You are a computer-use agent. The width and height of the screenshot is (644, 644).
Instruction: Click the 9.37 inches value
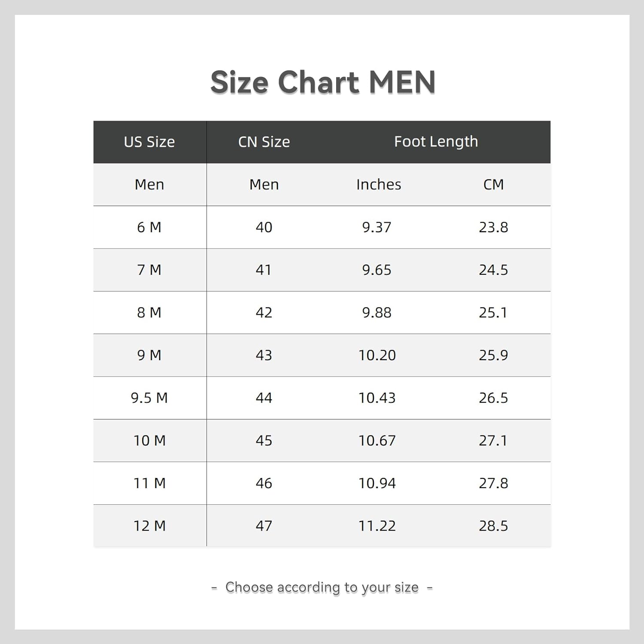click(x=377, y=227)
